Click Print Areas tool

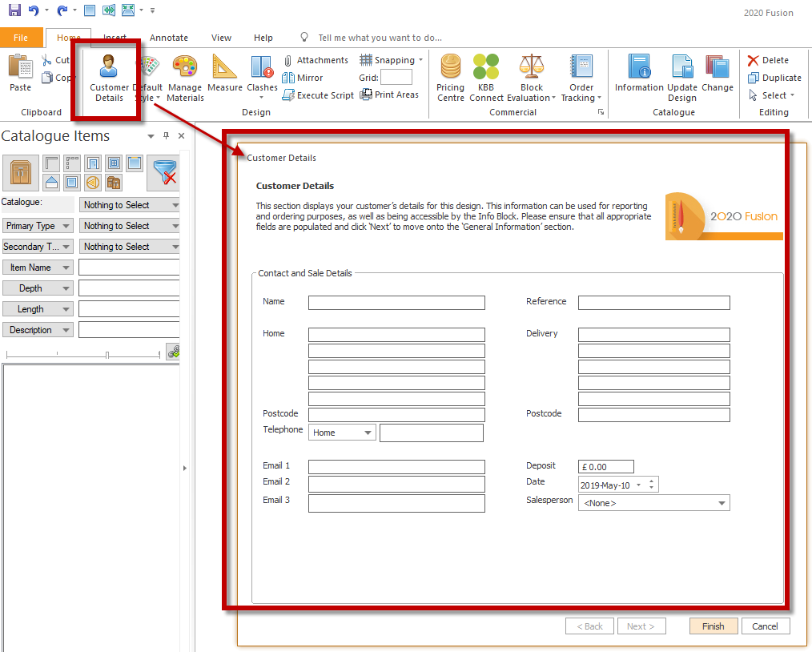coord(389,95)
